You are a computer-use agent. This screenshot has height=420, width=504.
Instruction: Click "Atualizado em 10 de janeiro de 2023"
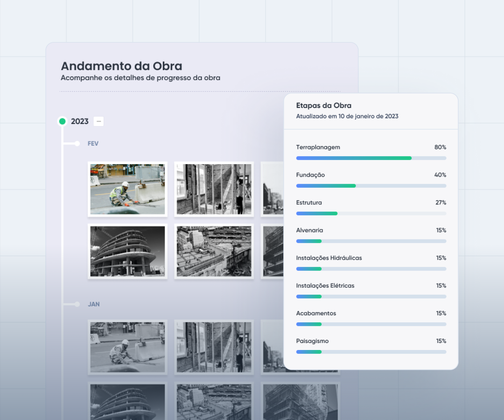click(x=347, y=116)
